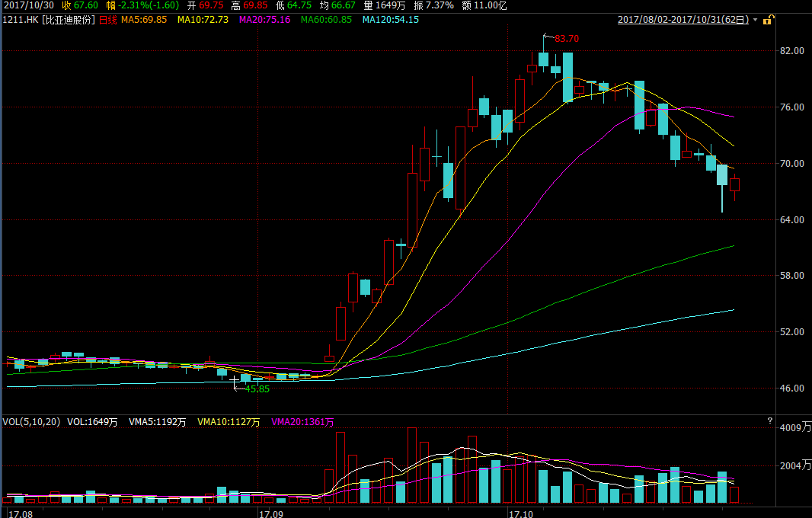812x518 pixels.
Task: Click the average price 均 66.67
Action: click(x=337, y=5)
